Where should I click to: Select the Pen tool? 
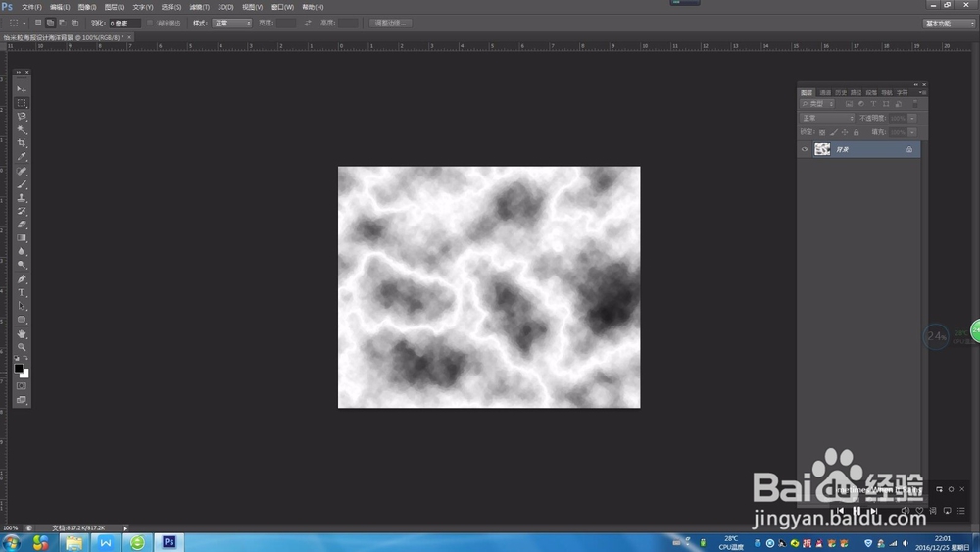(x=22, y=278)
